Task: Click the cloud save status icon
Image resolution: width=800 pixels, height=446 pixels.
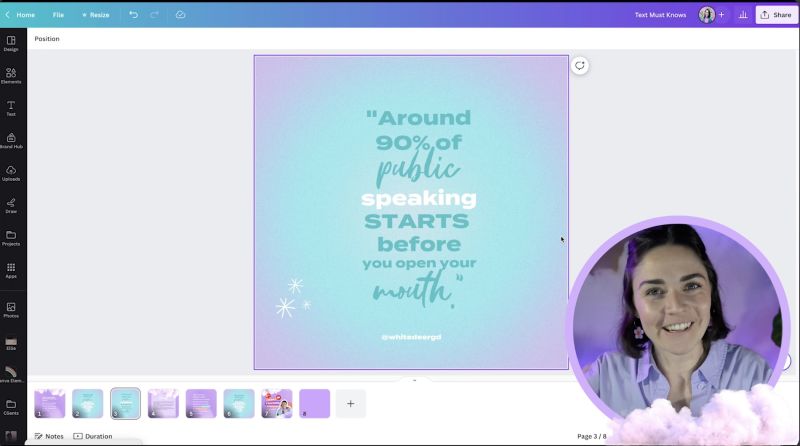Action: (x=181, y=15)
